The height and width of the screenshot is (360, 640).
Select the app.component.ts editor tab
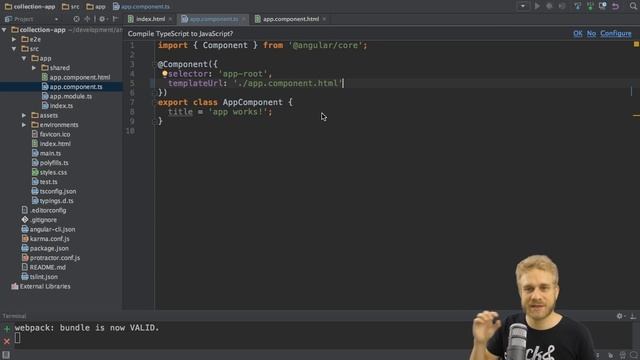click(x=213, y=19)
